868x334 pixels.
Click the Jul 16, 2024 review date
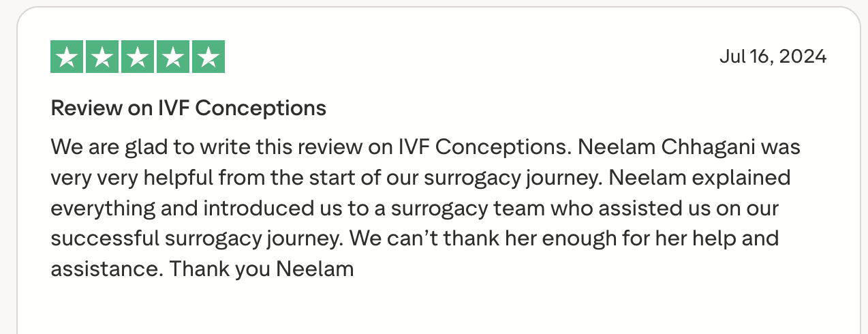point(773,57)
